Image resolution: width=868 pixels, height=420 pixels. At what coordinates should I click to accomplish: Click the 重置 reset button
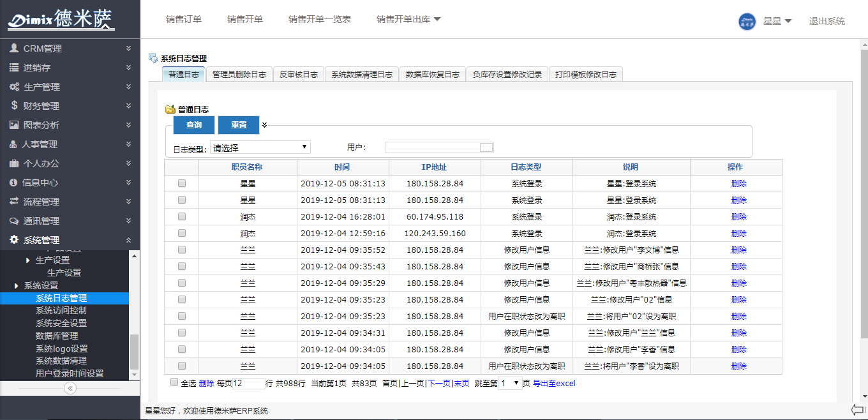coord(239,125)
